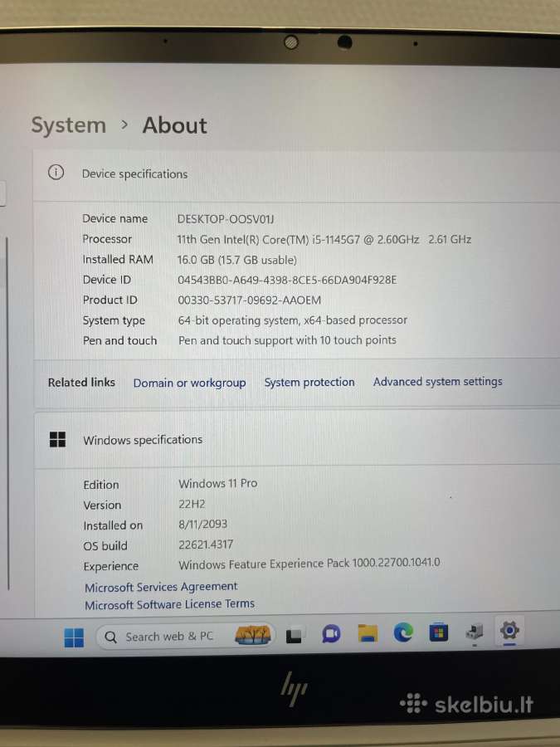Screen dimensions: 560x747
Task: Click the OS build label
Action: point(105,546)
